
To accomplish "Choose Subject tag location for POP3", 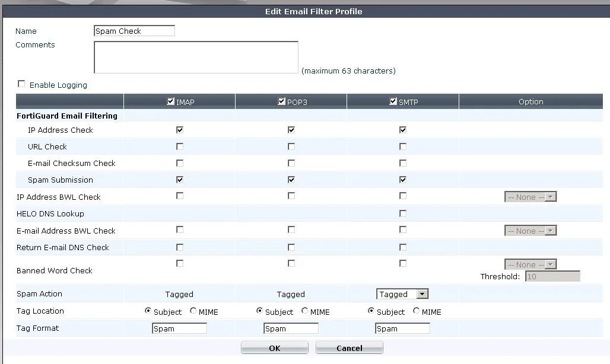I will pos(259,311).
